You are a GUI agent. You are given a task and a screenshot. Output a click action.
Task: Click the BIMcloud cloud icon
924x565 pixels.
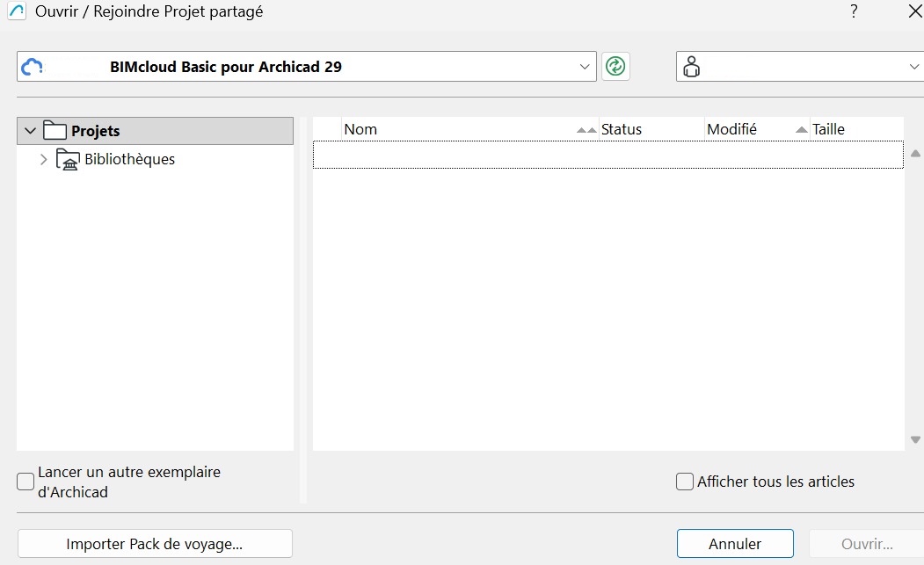coord(32,67)
